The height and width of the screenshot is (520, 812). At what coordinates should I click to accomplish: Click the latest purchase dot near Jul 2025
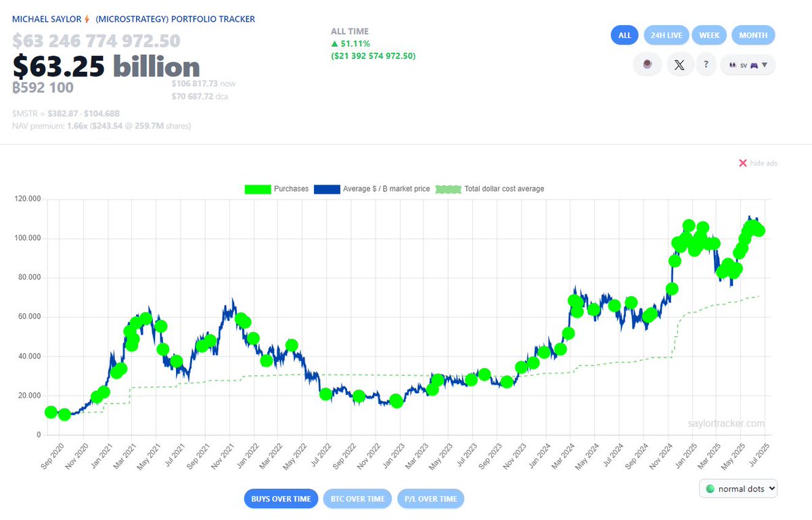pyautogui.click(x=759, y=230)
